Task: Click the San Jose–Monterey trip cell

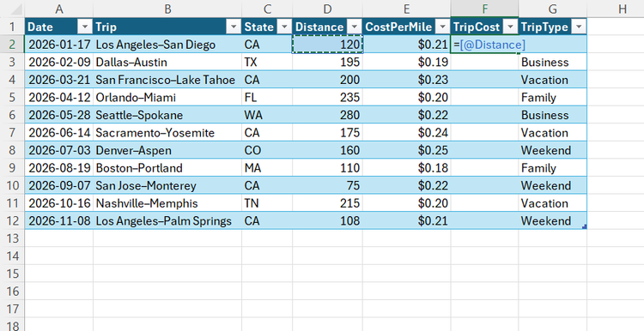Action: point(167,185)
